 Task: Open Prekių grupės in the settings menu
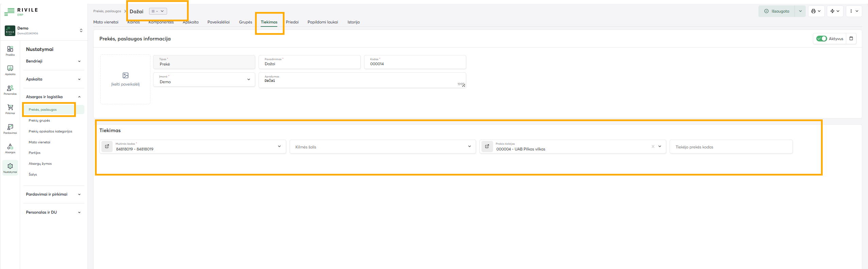(x=39, y=121)
